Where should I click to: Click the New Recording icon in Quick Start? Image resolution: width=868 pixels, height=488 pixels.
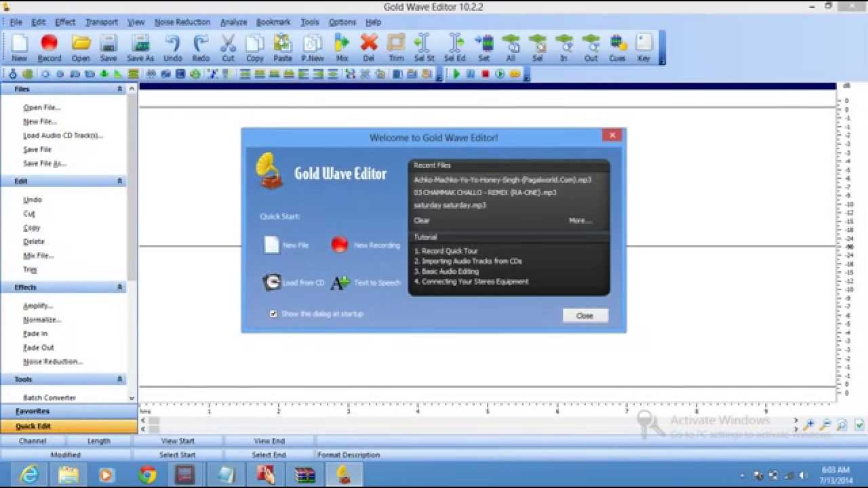click(340, 245)
